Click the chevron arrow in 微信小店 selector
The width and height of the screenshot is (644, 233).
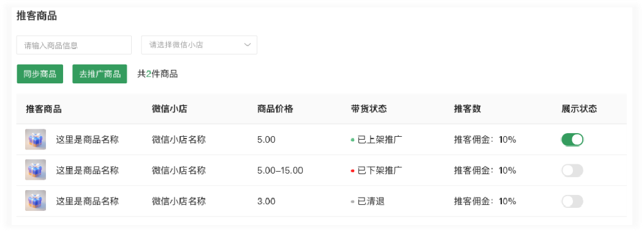[248, 45]
